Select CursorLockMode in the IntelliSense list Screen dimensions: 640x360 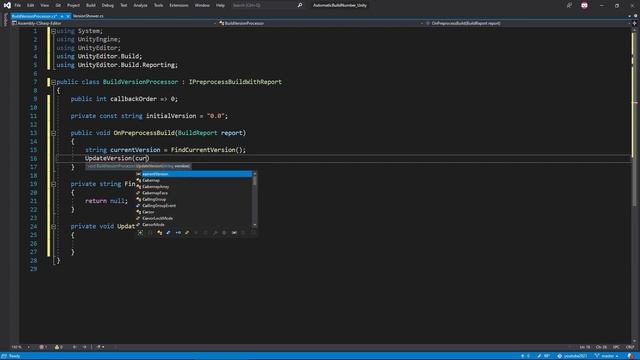194,218
